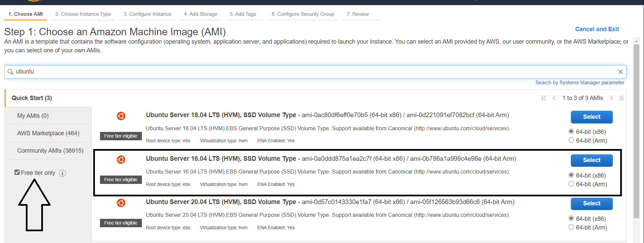The image size is (644, 243).
Task: Click Ubuntu Server 16.04 LTS title text
Action: coord(221,158)
